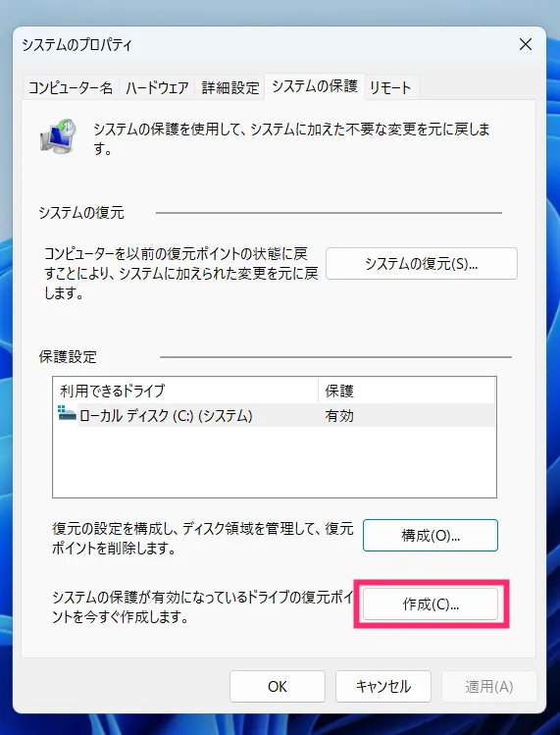Select the ローカル ディスク (C:) (システム) row
This screenshot has height=735, width=560.
coord(275,415)
